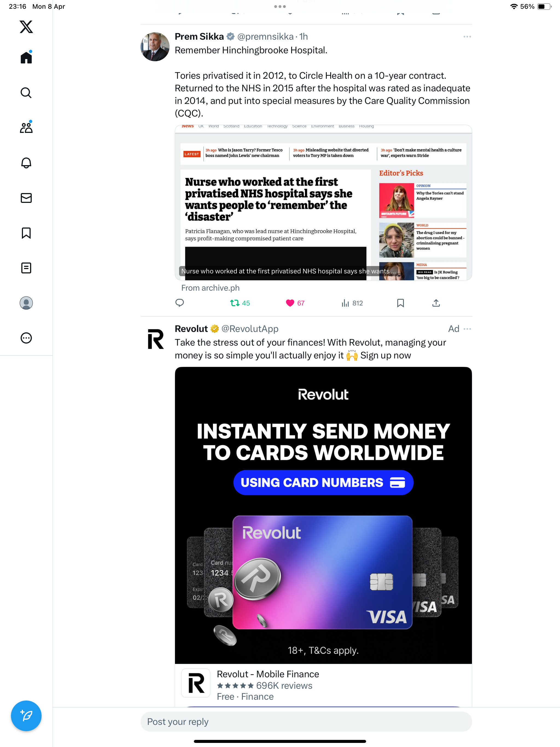The height and width of the screenshot is (747, 560).
Task: Open @RevolutApp profile handle
Action: pyautogui.click(x=250, y=329)
